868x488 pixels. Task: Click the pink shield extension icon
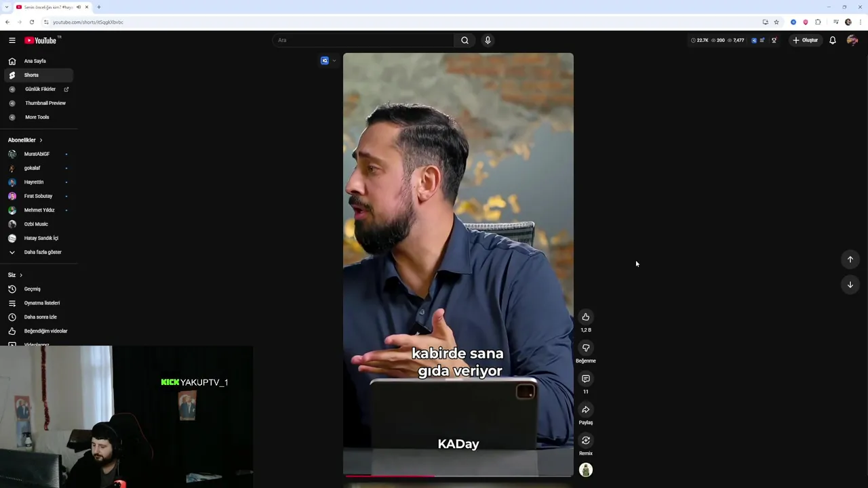click(806, 22)
